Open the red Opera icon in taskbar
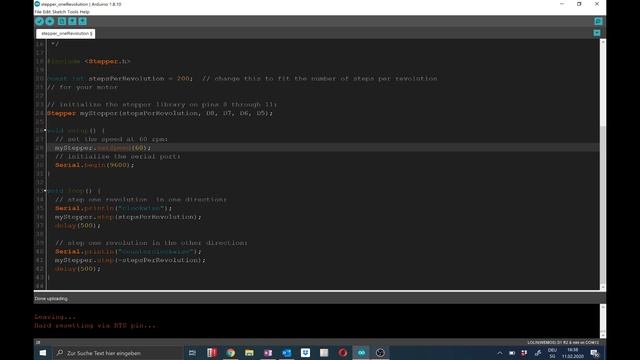 click(342, 353)
